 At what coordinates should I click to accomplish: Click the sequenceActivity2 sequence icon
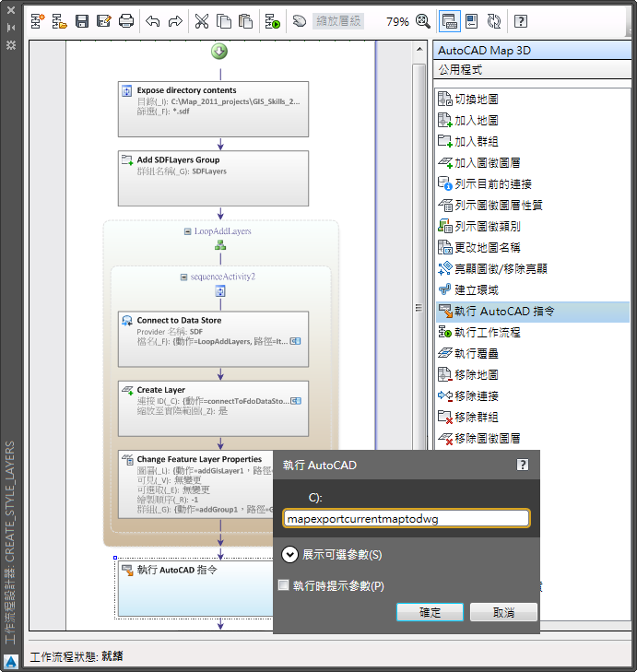click(220, 291)
